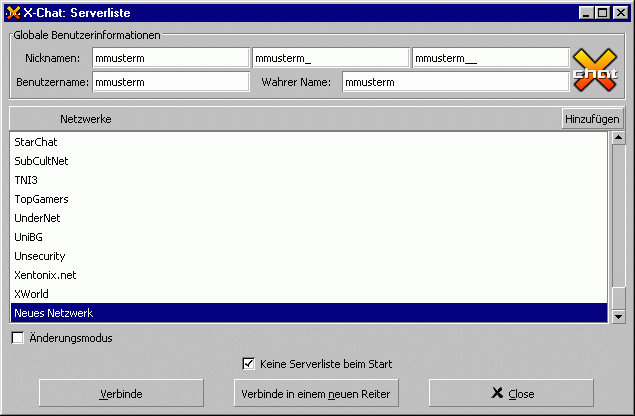Screen dimensions: 635x416
Task: Click the X-Chat title bar icon
Action: coord(13,13)
